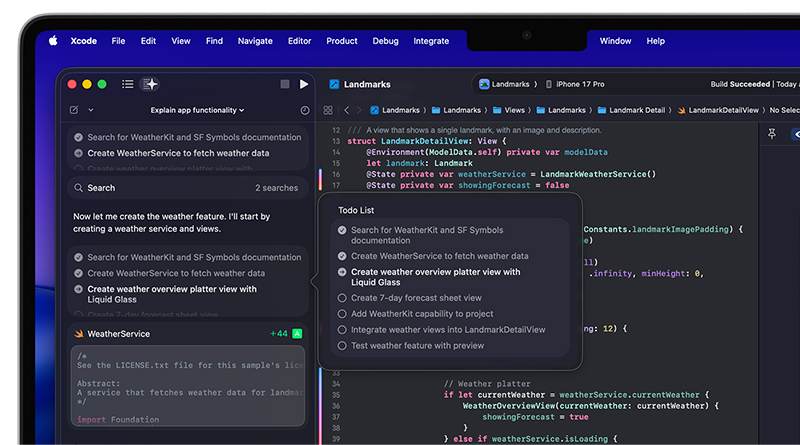Run the app with the play button
The image size is (800, 445).
[x=304, y=84]
